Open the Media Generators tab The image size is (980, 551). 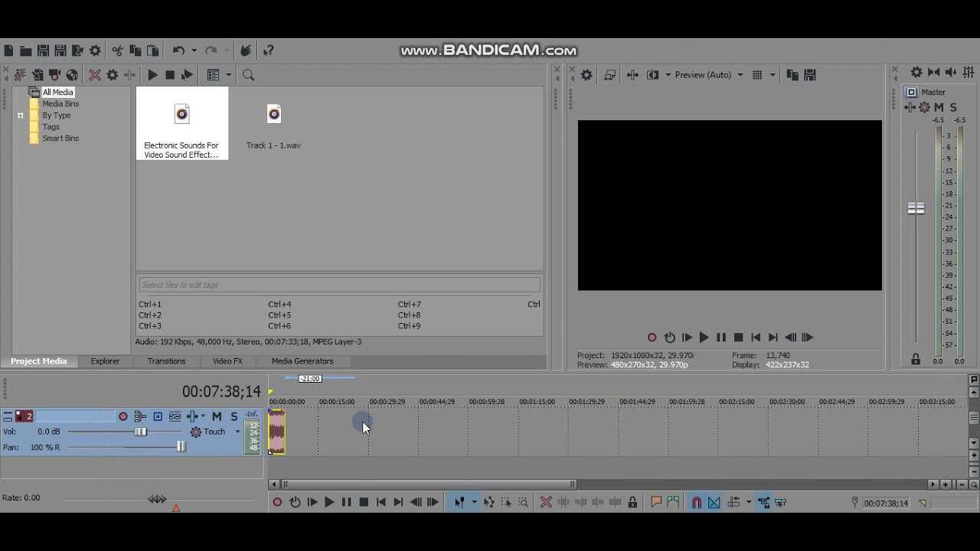click(x=302, y=361)
